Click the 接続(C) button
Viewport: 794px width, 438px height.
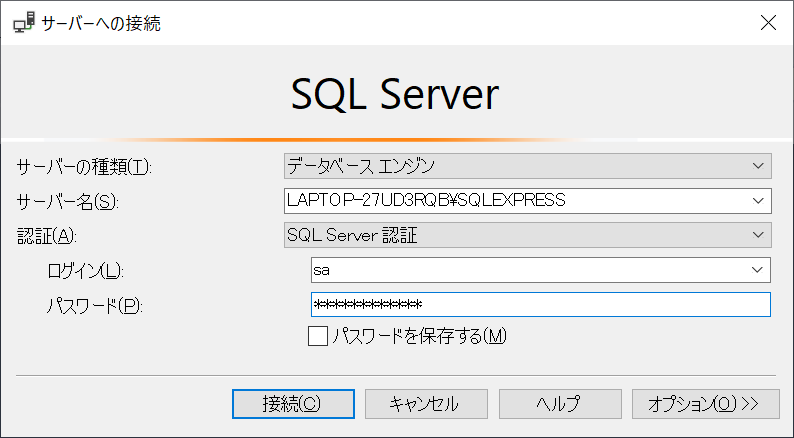tap(293, 404)
